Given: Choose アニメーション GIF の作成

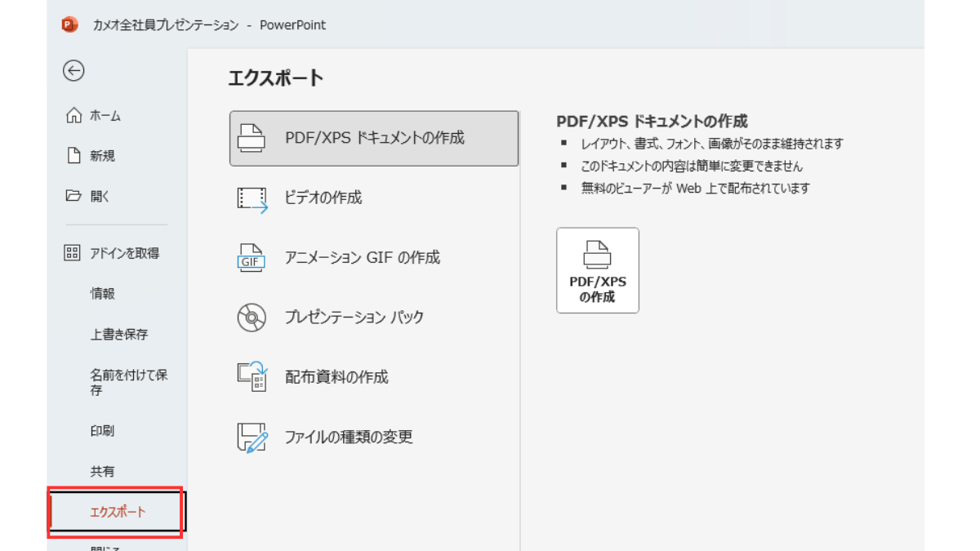Looking at the screenshot, I should point(374,257).
